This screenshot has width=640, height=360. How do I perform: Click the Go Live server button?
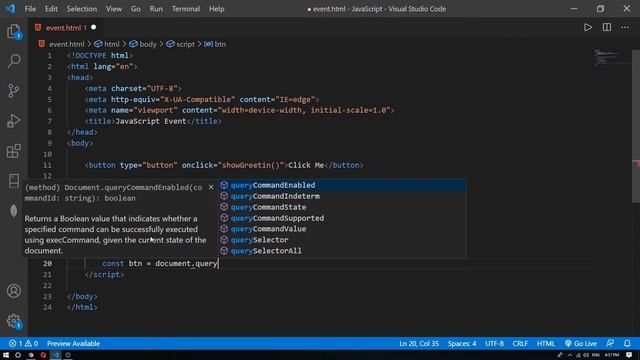[581, 343]
